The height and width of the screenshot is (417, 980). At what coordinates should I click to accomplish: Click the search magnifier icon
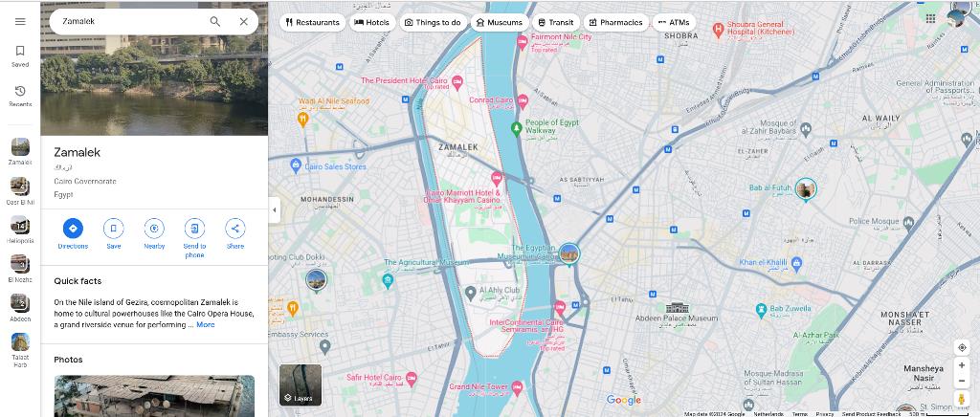tap(215, 21)
